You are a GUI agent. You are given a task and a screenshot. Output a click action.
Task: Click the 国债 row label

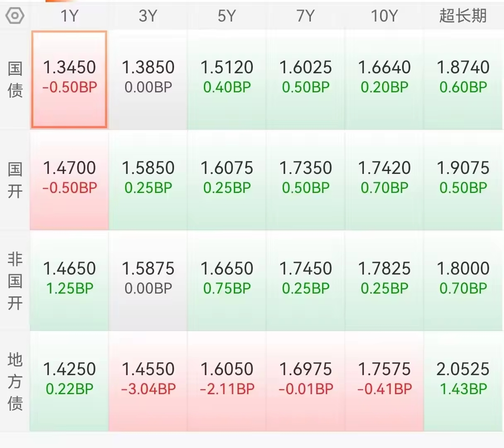click(x=15, y=79)
